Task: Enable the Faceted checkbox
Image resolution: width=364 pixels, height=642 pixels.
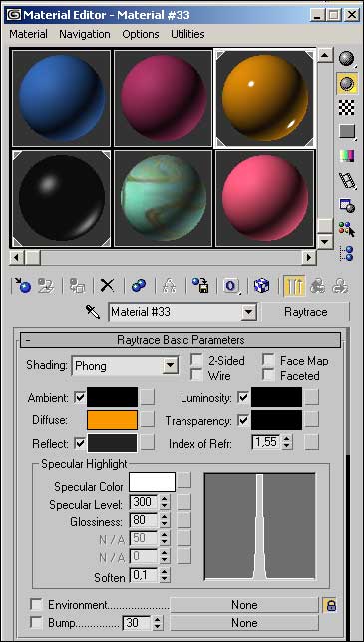Action: (x=268, y=375)
